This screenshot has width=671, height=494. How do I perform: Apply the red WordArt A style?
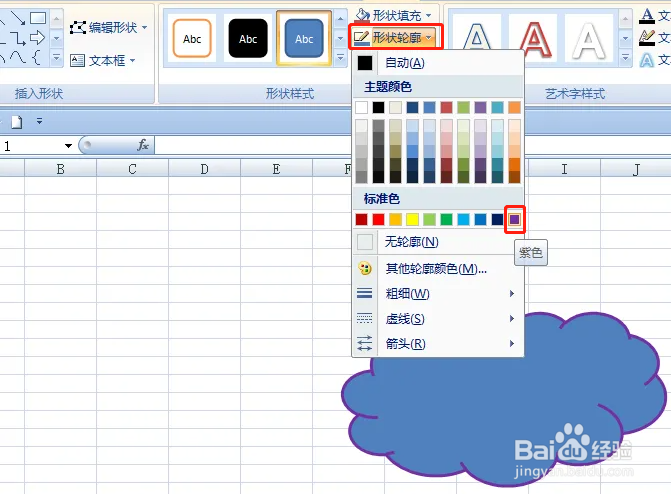coord(533,39)
